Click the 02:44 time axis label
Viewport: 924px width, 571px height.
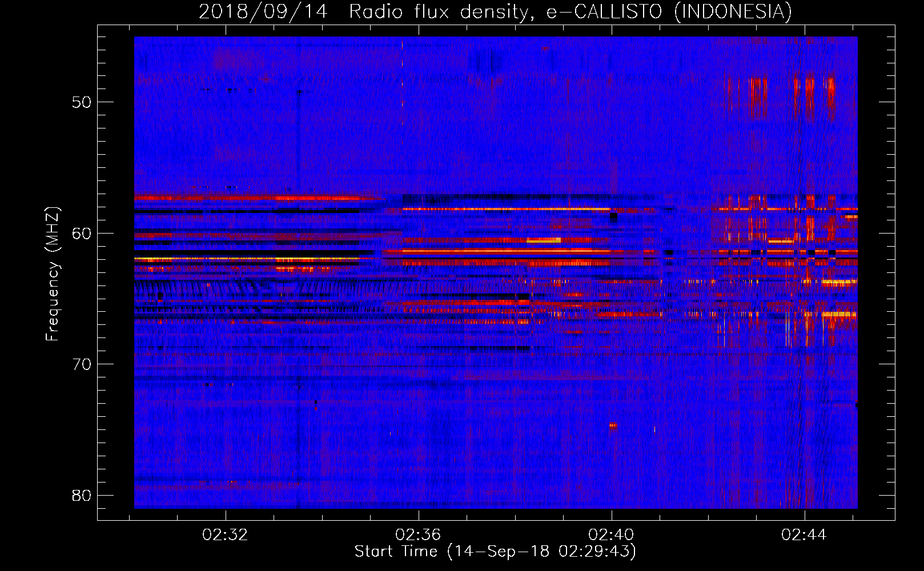tap(805, 535)
